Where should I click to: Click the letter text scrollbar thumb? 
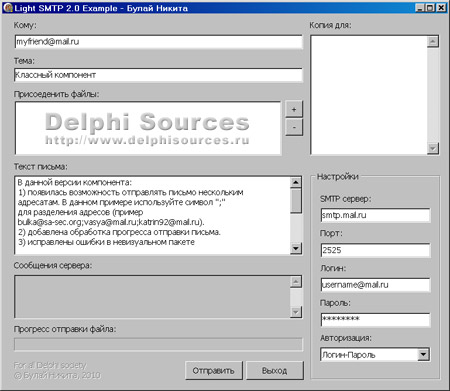pos(296,201)
